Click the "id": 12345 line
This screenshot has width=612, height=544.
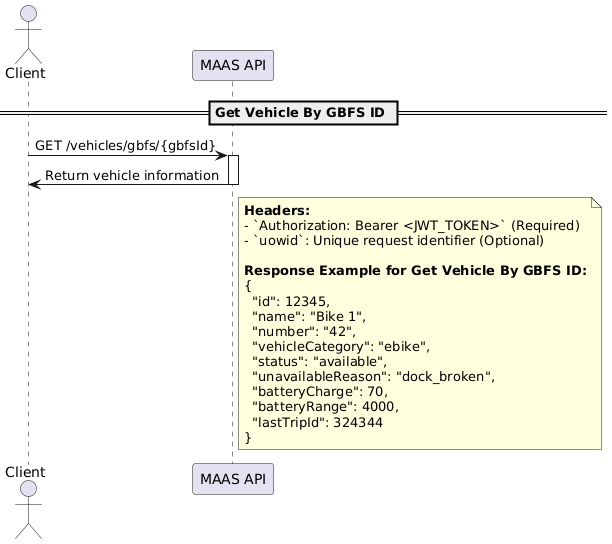[x=291, y=302]
